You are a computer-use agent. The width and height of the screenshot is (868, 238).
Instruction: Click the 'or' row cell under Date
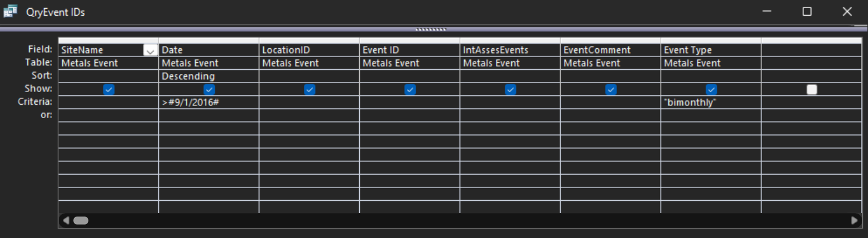(209, 115)
